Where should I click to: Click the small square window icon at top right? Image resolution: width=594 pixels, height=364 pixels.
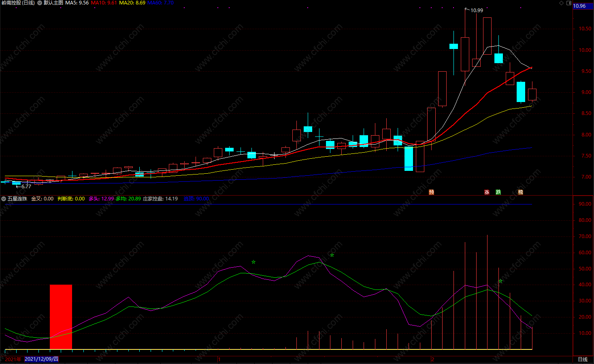[x=568, y=3]
